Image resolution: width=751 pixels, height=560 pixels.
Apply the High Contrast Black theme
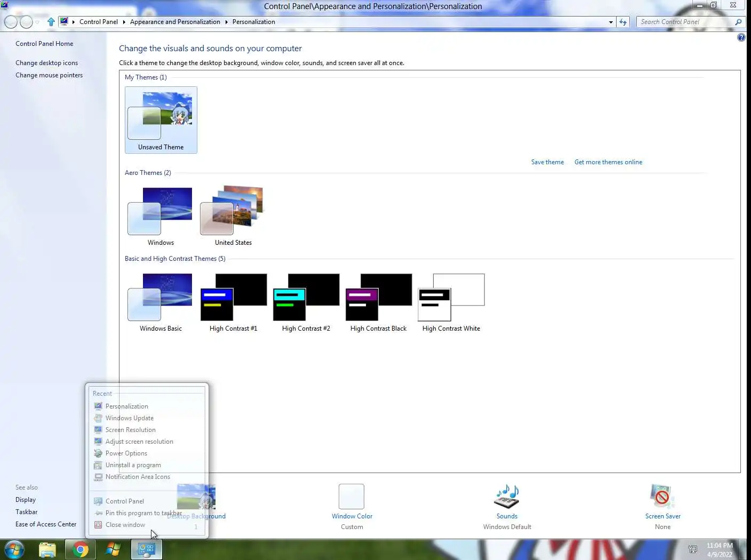(378, 302)
